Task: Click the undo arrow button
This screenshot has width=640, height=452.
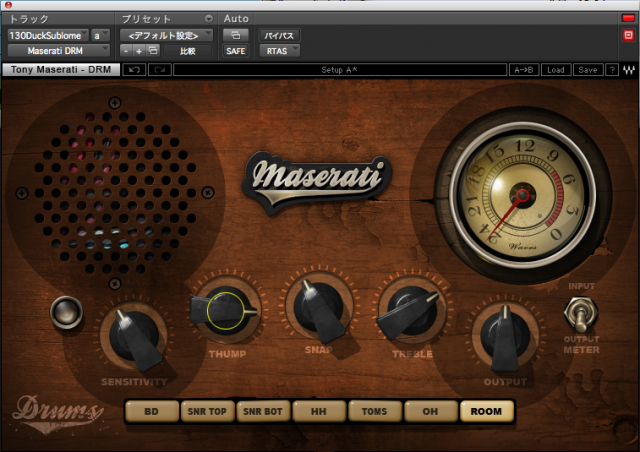Action: pos(134,70)
